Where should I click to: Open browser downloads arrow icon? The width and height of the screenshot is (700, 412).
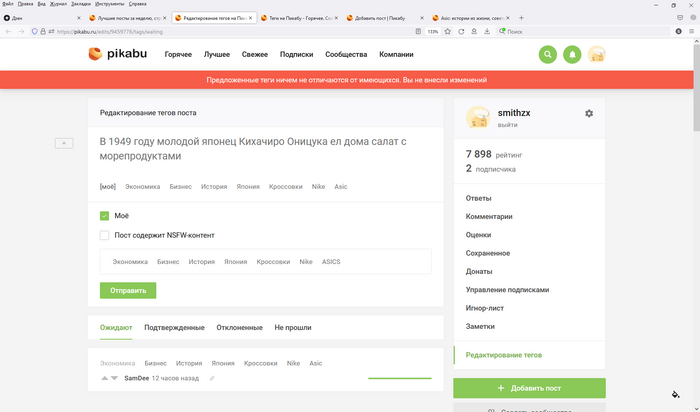coord(487,31)
